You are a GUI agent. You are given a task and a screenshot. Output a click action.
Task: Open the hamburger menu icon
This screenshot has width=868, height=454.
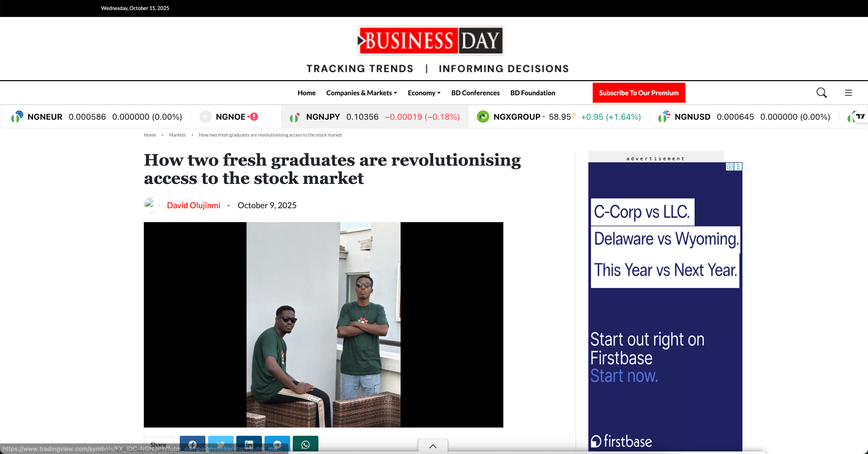coord(848,93)
